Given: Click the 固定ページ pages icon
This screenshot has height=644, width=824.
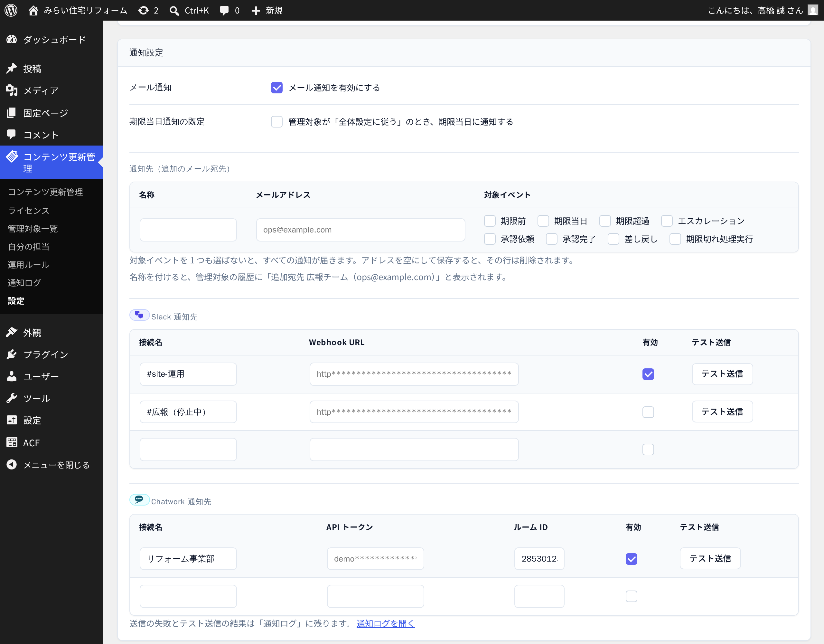Looking at the screenshot, I should [x=12, y=112].
